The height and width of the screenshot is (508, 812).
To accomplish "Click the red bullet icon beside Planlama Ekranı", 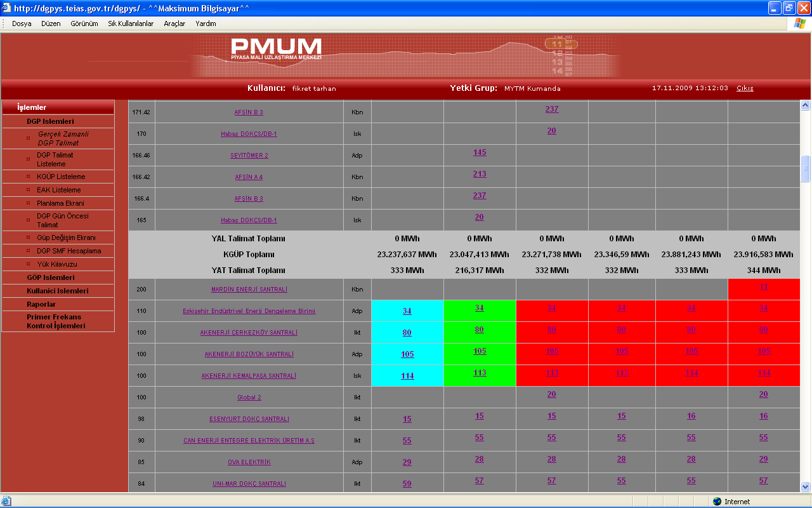I will pyautogui.click(x=28, y=203).
